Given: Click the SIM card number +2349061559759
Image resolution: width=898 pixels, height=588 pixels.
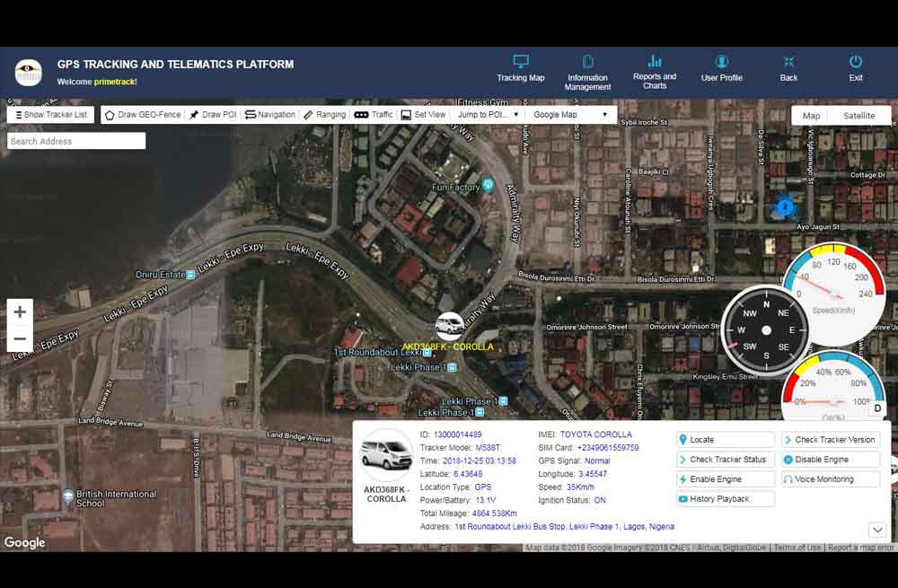Looking at the screenshot, I should click(608, 448).
